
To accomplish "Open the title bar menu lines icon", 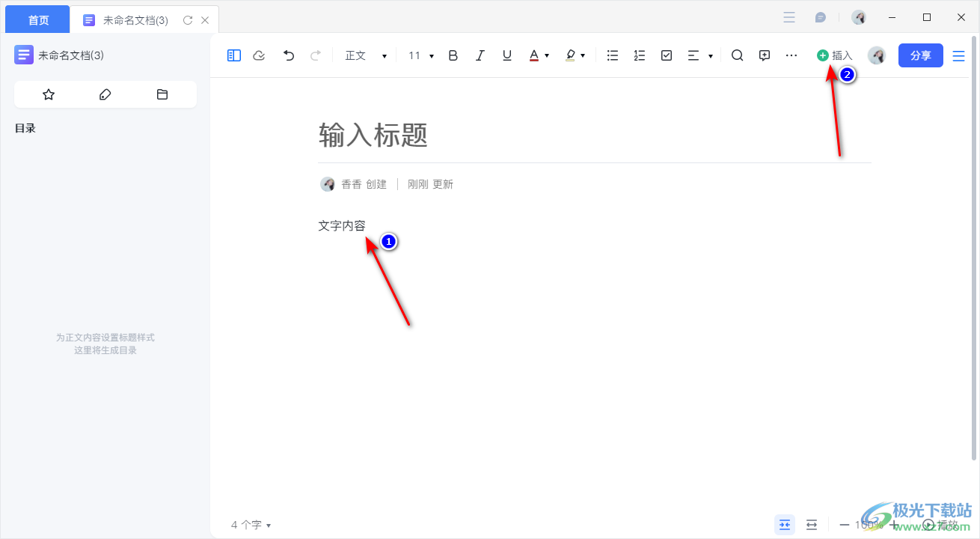I will coord(789,17).
